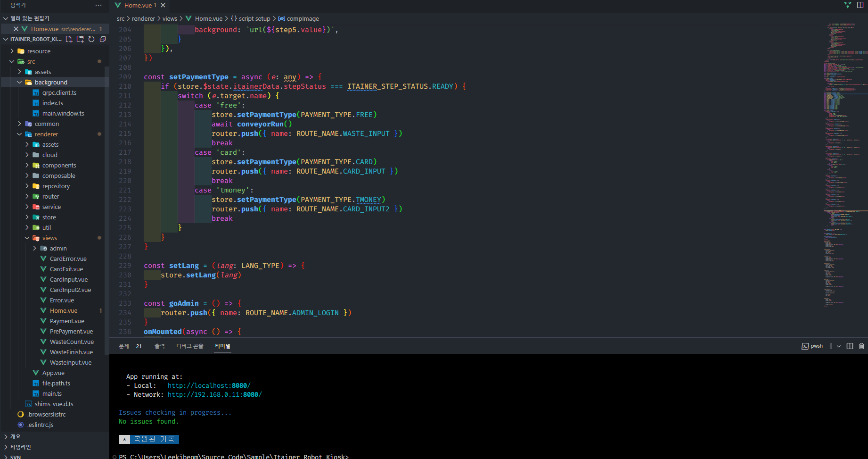
Task: Refresh the explorer file tree
Action: point(91,39)
